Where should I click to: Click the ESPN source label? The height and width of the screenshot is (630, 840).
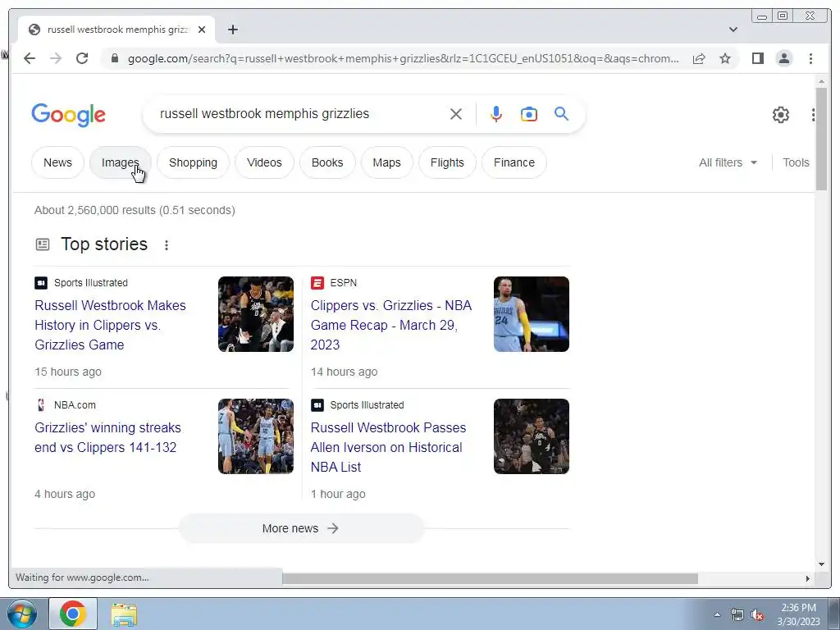coord(334,283)
